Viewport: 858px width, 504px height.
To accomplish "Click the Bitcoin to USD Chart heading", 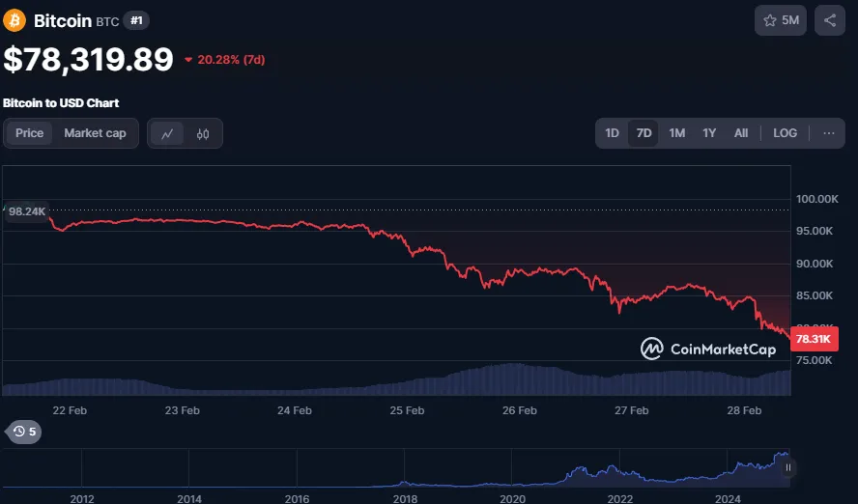I will point(61,102).
